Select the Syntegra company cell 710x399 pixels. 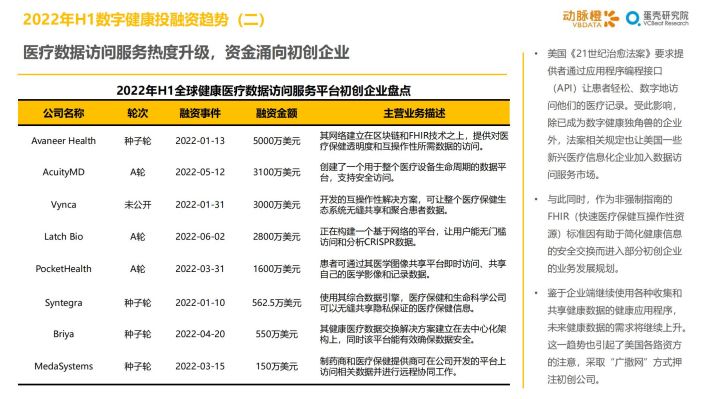[x=63, y=303]
